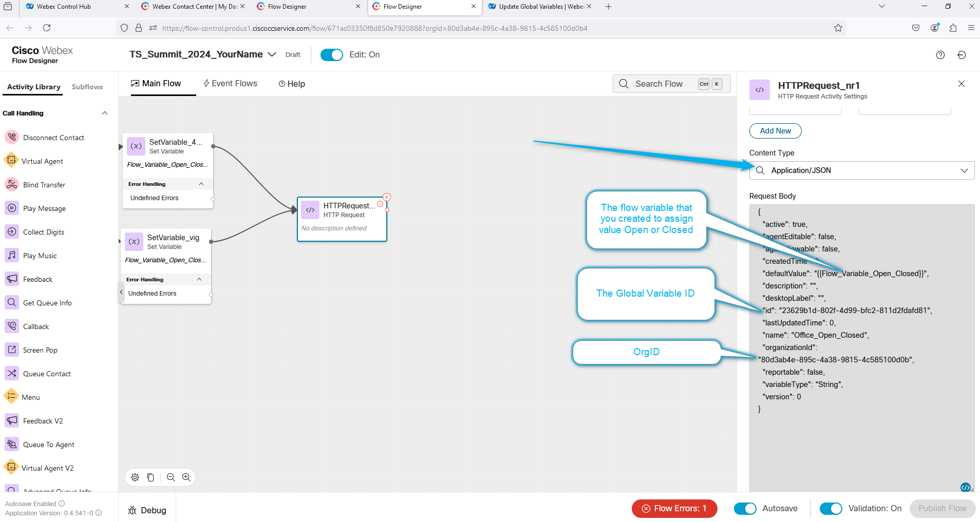Open the Debug panel
The height and width of the screenshot is (522, 980).
click(147, 510)
